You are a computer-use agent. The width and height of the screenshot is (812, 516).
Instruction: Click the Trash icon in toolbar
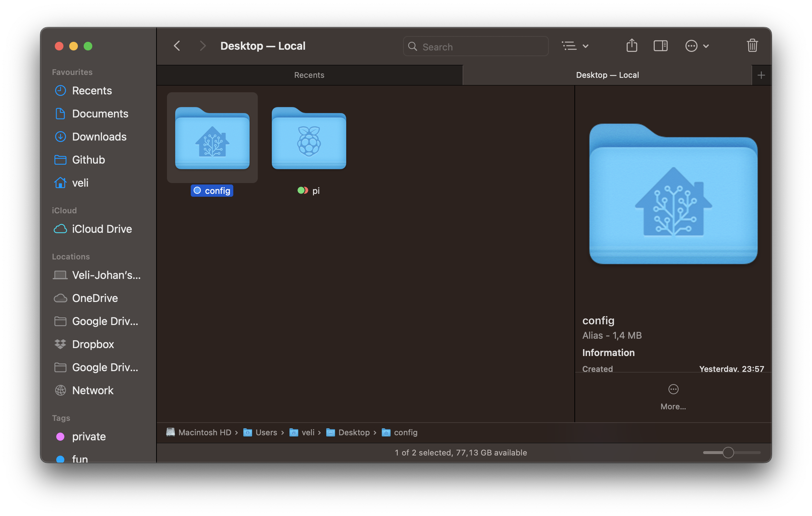click(x=752, y=45)
